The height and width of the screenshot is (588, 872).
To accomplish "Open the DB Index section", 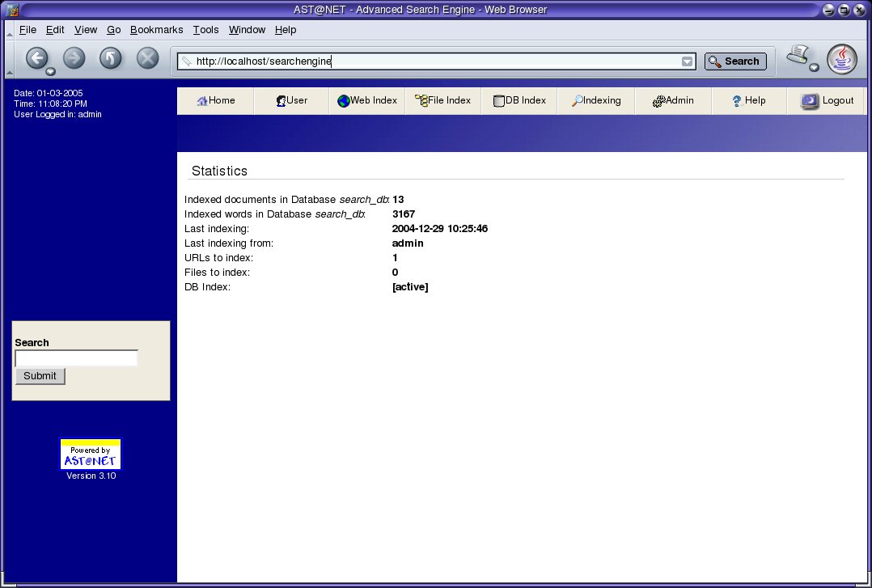I will pos(519,100).
